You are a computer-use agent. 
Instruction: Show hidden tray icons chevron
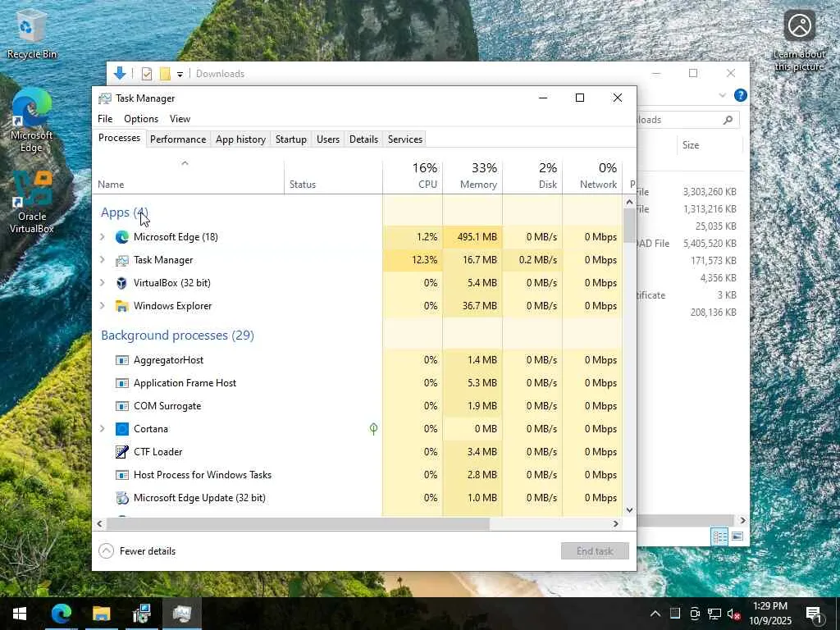tap(655, 614)
